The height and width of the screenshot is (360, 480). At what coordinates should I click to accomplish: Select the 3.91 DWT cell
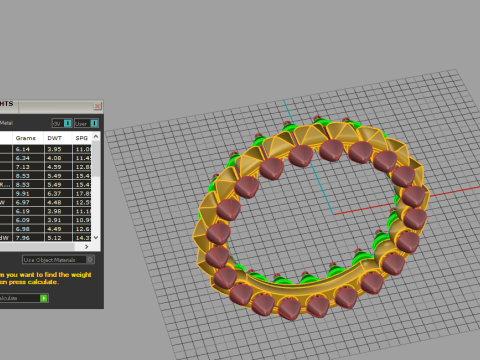coord(58,220)
